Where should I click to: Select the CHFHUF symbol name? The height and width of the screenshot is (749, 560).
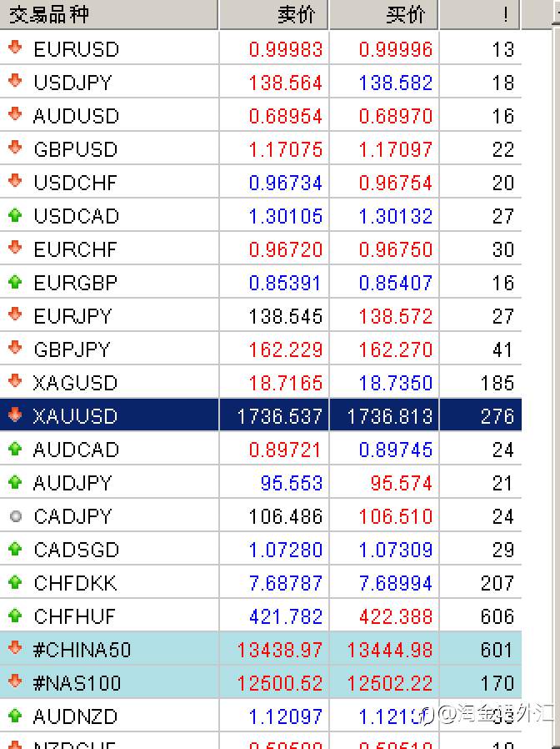pyautogui.click(x=74, y=616)
